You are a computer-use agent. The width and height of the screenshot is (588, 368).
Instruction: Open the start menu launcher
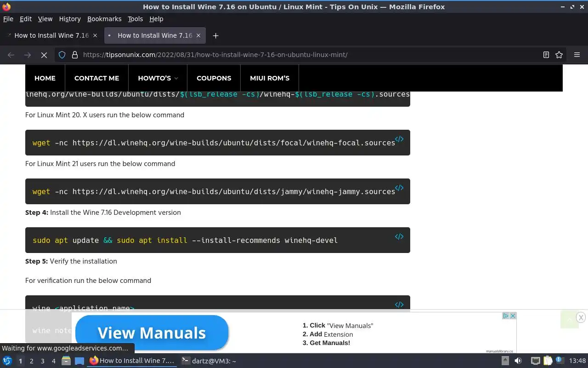(x=7, y=361)
